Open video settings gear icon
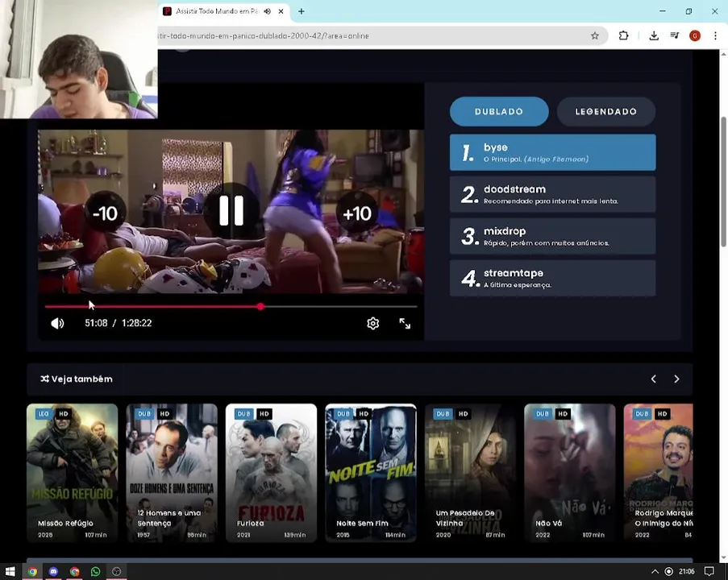Screen dimensions: 728x580 372,323
